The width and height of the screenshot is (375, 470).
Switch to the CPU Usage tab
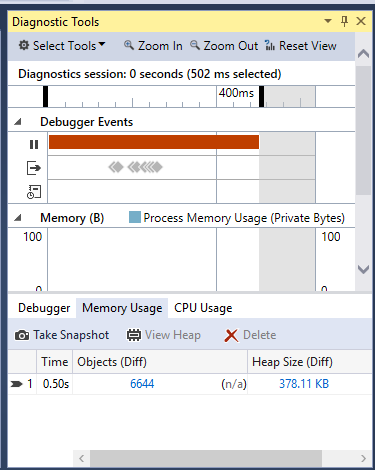(203, 308)
